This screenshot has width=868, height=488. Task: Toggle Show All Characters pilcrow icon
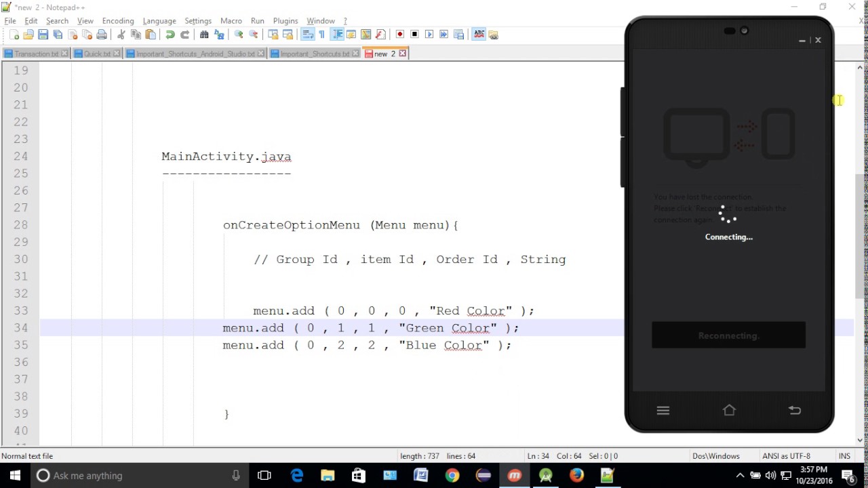coord(322,35)
